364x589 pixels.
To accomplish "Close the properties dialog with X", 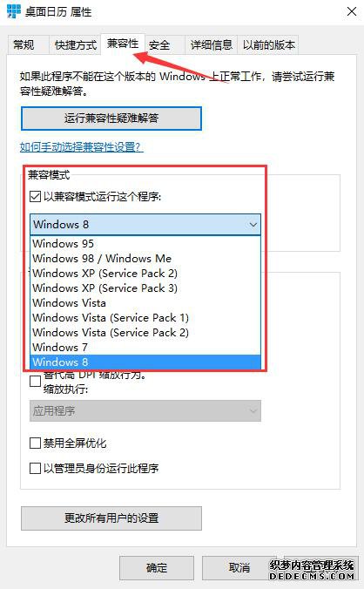I will tap(352, 11).
